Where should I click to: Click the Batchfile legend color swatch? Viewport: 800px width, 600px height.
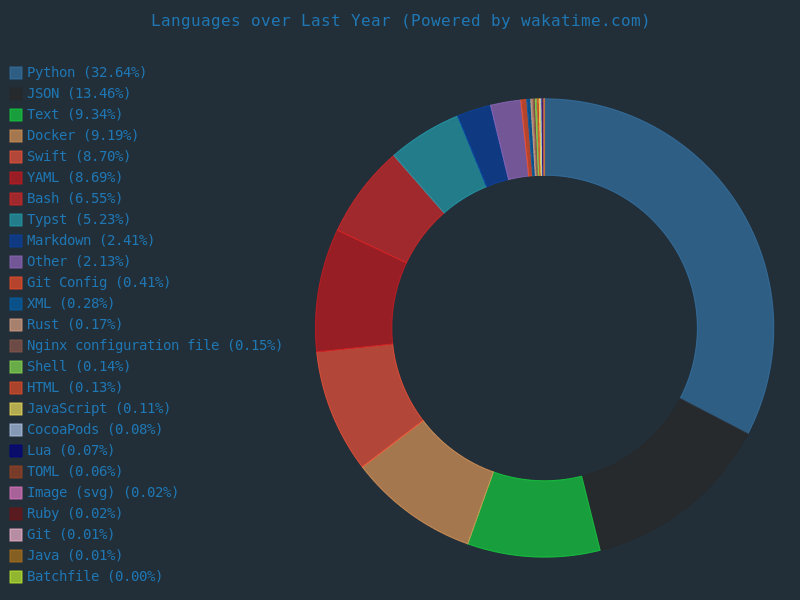tap(16, 577)
